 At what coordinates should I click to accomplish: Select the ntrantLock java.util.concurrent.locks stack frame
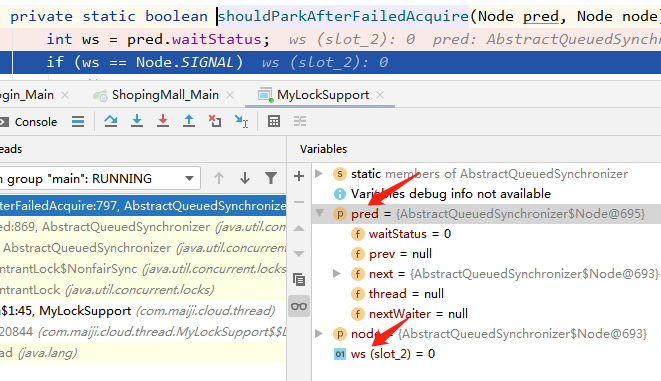[x=143, y=290]
